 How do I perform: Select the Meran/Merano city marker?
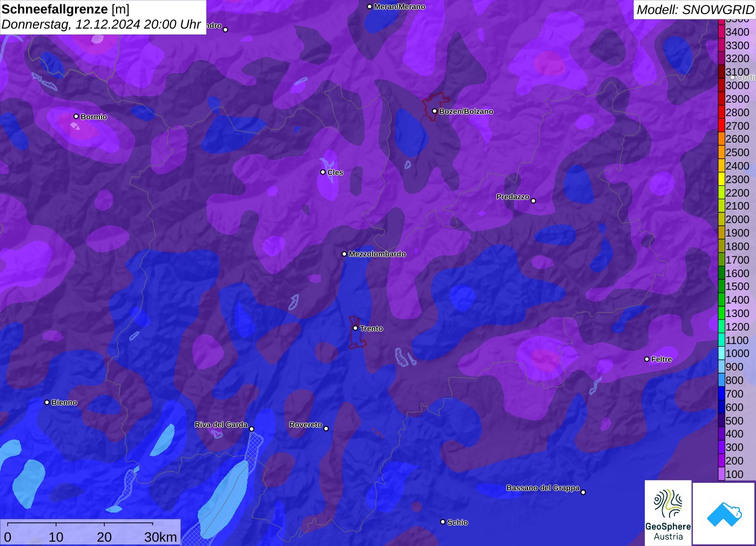coord(369,6)
